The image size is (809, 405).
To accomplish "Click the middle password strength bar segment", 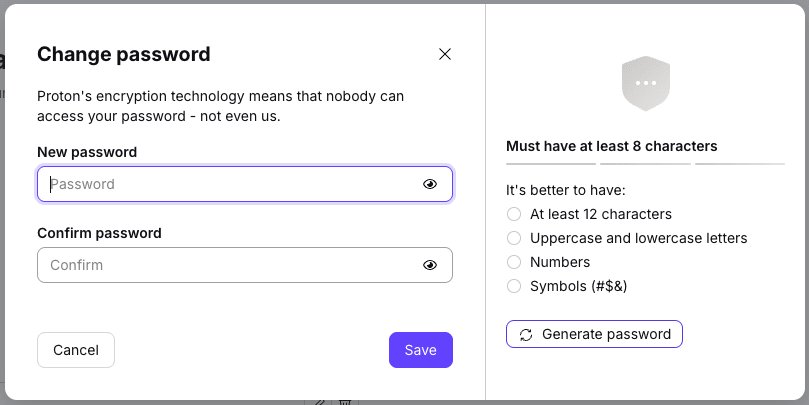I will 645,163.
